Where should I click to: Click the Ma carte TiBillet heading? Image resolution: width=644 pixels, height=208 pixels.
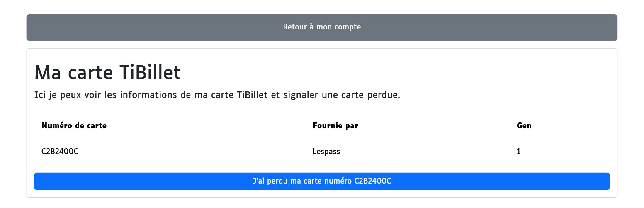tap(107, 73)
